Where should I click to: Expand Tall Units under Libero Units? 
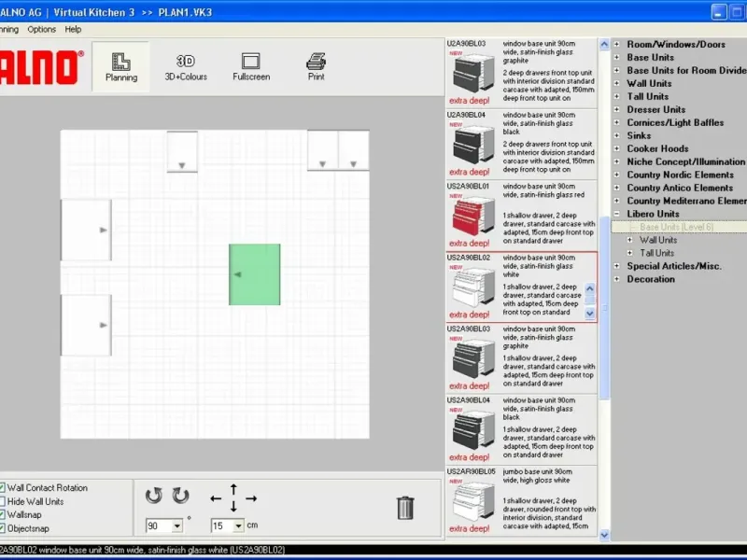(629, 253)
